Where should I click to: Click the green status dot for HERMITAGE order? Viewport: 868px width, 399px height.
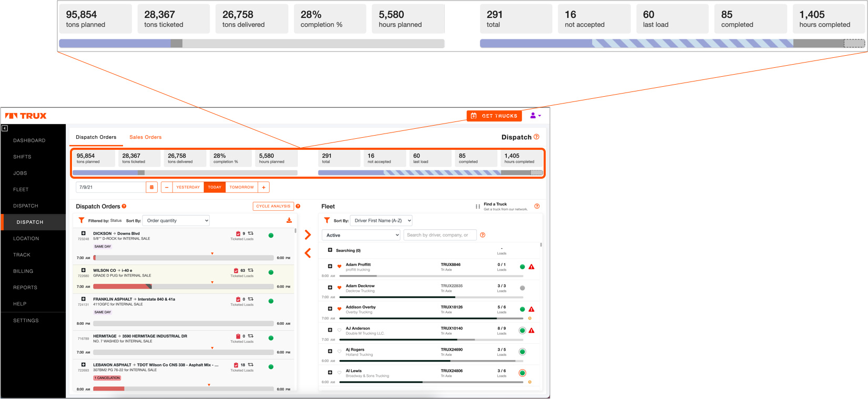[x=271, y=338]
